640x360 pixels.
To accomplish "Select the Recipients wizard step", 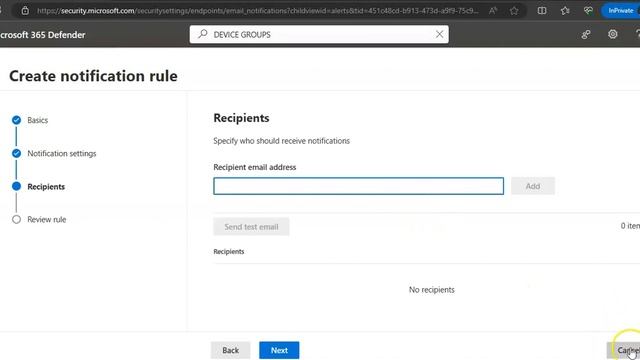I will point(46,187).
